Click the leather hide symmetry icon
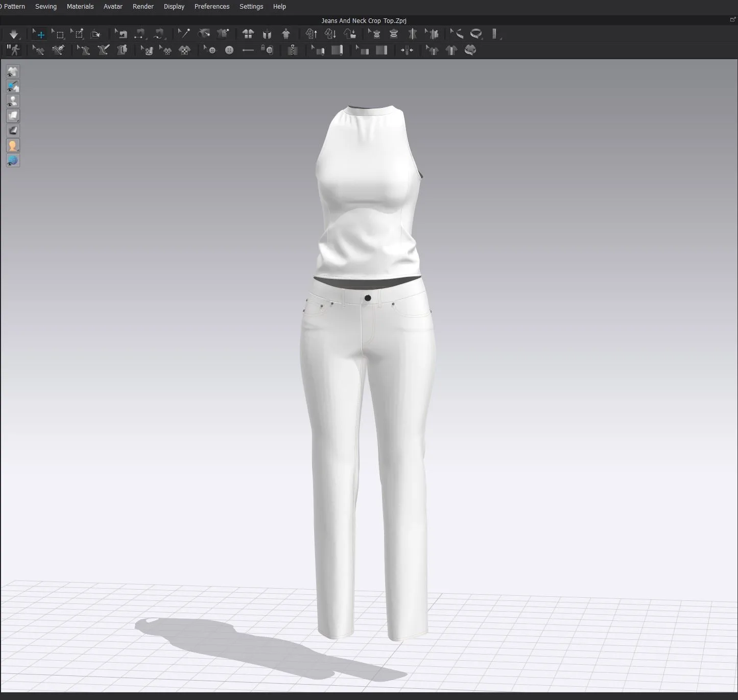The height and width of the screenshot is (700, 738). pyautogui.click(x=413, y=34)
